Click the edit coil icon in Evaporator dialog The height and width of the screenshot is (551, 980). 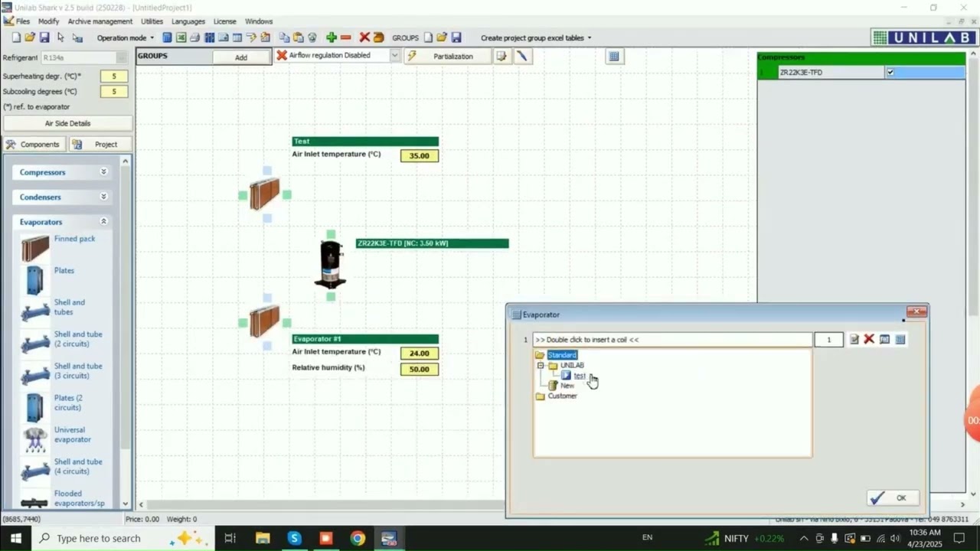click(854, 339)
